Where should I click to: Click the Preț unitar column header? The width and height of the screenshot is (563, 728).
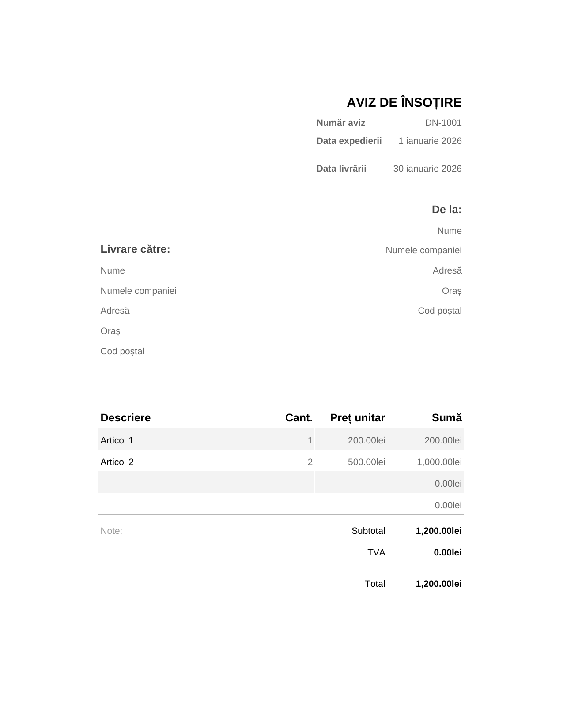click(x=357, y=418)
